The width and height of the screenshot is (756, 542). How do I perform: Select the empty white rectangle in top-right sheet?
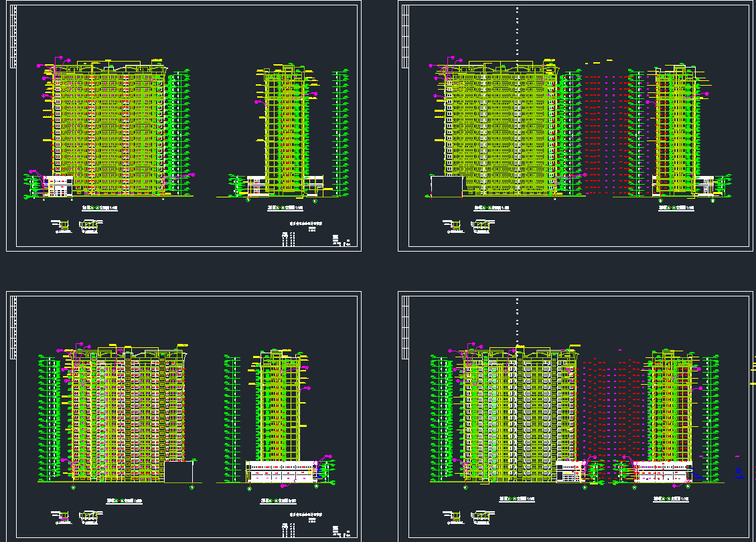[x=447, y=187]
